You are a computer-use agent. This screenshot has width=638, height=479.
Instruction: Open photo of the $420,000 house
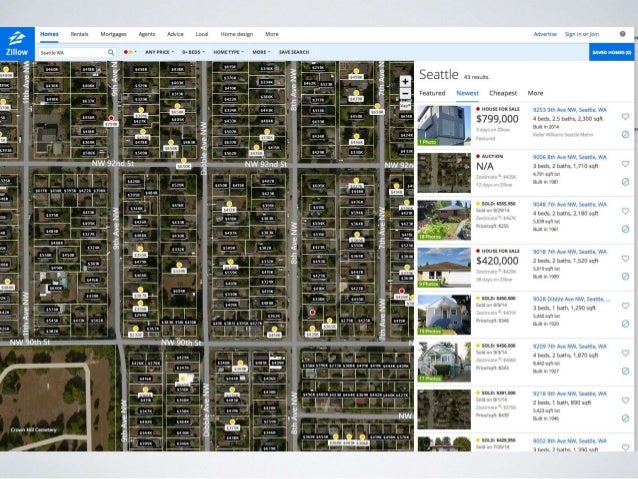click(x=444, y=267)
